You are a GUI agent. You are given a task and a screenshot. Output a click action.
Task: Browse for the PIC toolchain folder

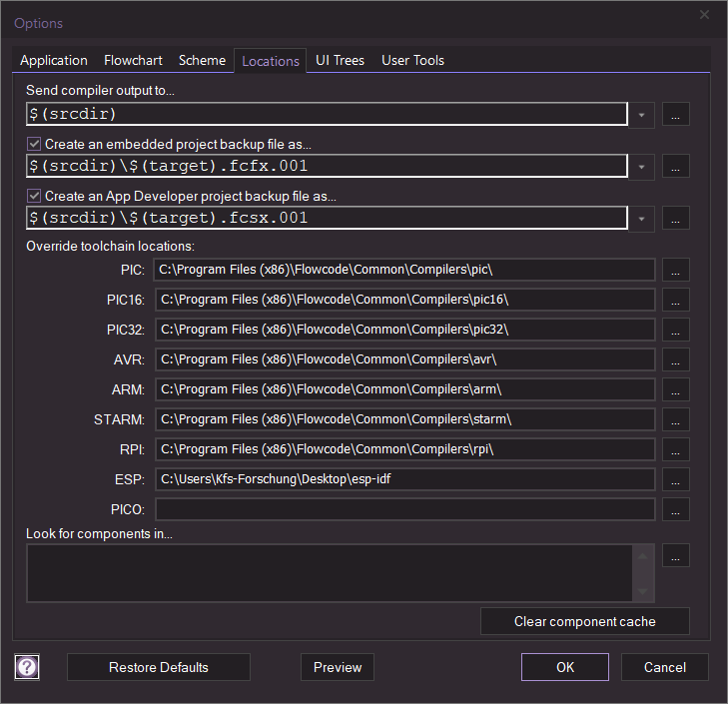676,270
